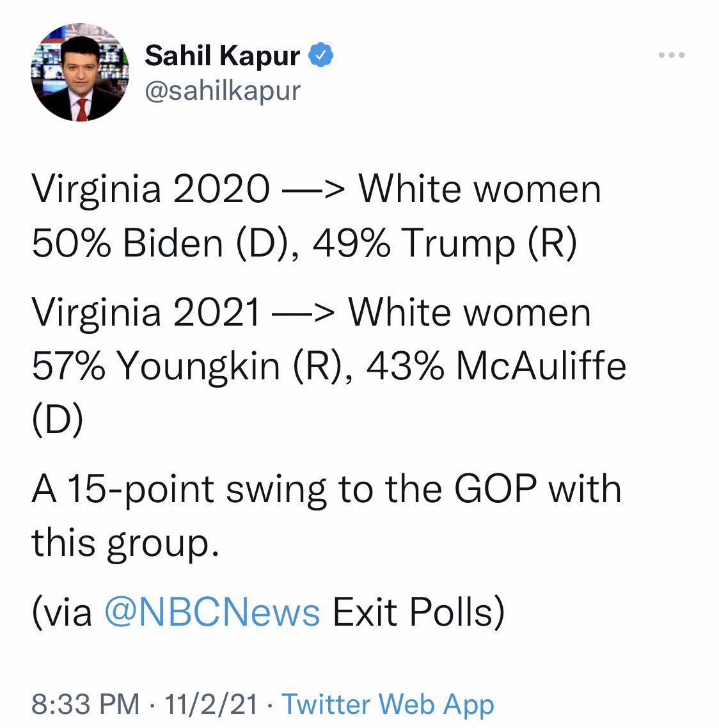Click the 11/2/21 date

click(211, 704)
